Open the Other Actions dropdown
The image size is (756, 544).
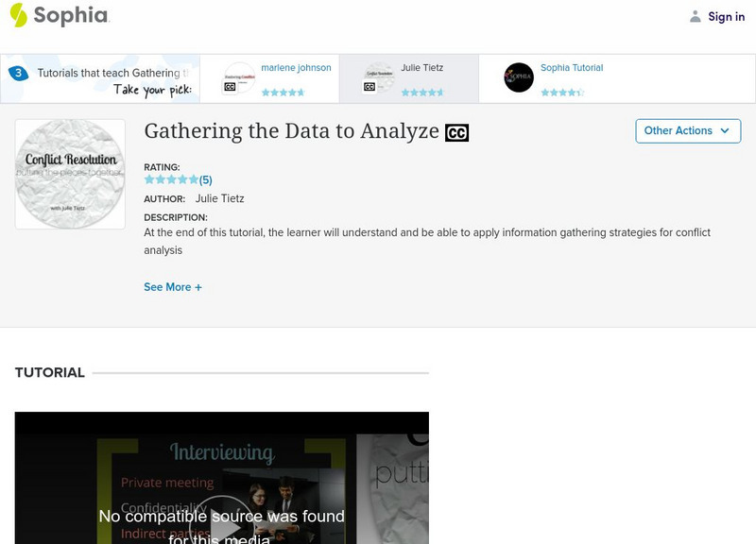[x=688, y=131]
